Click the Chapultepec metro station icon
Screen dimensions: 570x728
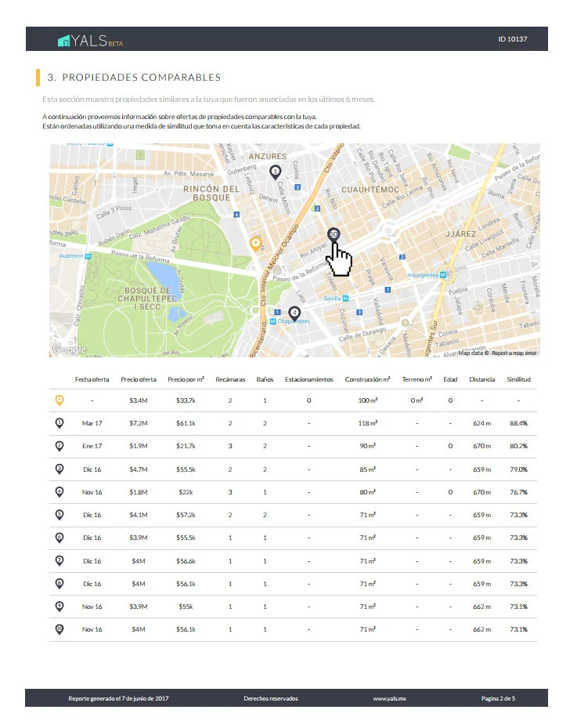click(x=272, y=321)
